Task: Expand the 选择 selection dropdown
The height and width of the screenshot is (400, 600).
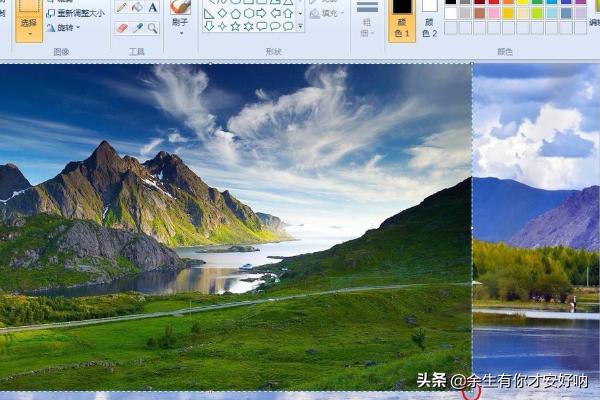Action: pyautogui.click(x=28, y=28)
